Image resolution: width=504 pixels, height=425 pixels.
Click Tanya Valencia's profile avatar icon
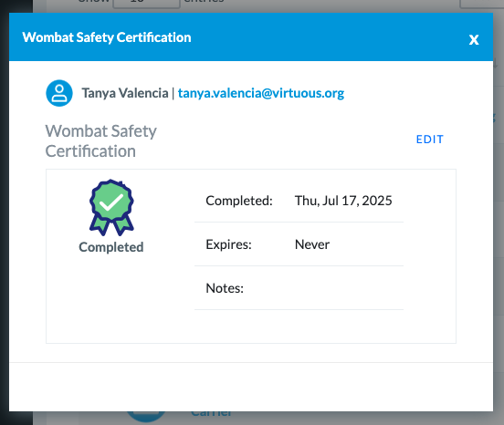tap(59, 93)
